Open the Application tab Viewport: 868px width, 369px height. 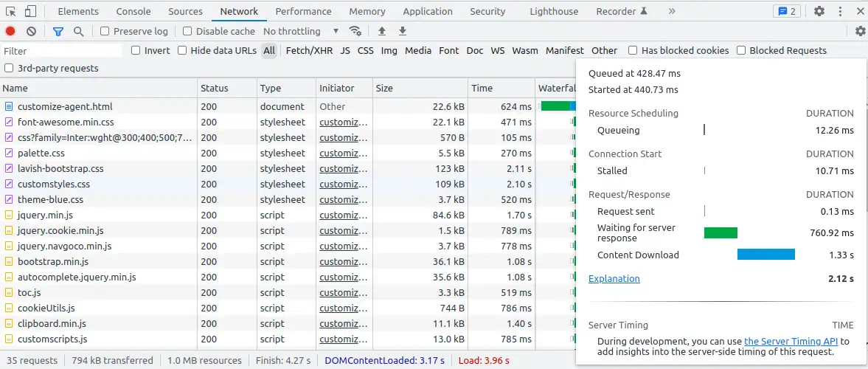pos(428,11)
